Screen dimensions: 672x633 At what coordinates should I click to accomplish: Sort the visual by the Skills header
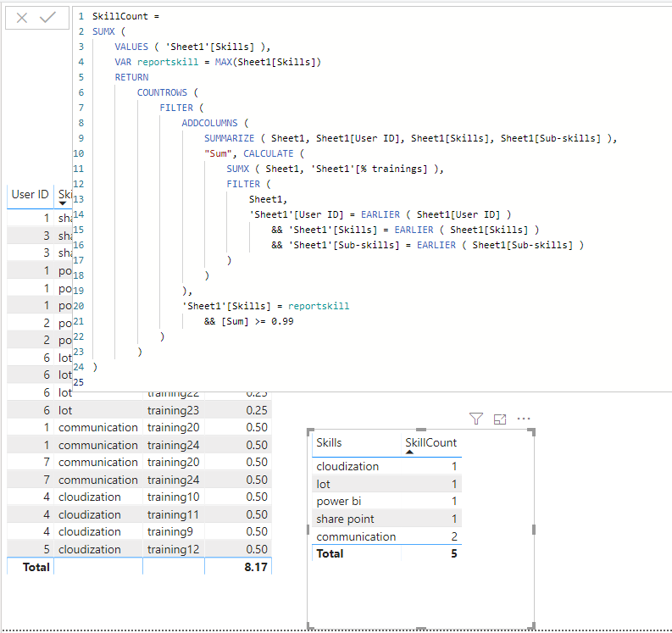pos(329,442)
